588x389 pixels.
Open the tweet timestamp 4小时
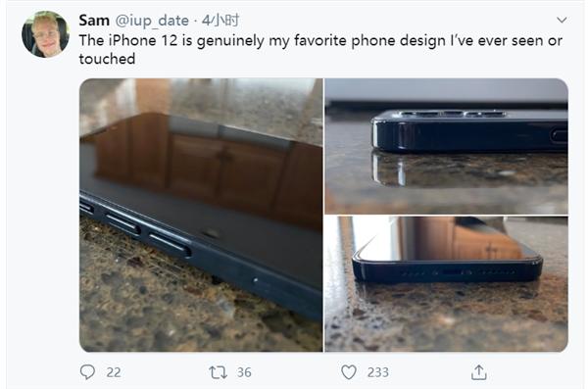coord(220,21)
